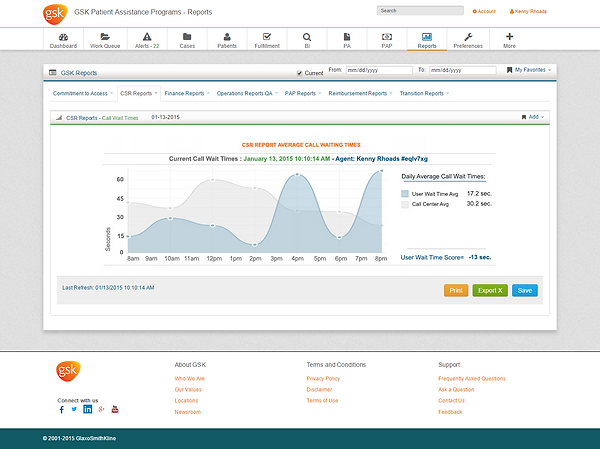Click the More plus icon

pyautogui.click(x=509, y=37)
